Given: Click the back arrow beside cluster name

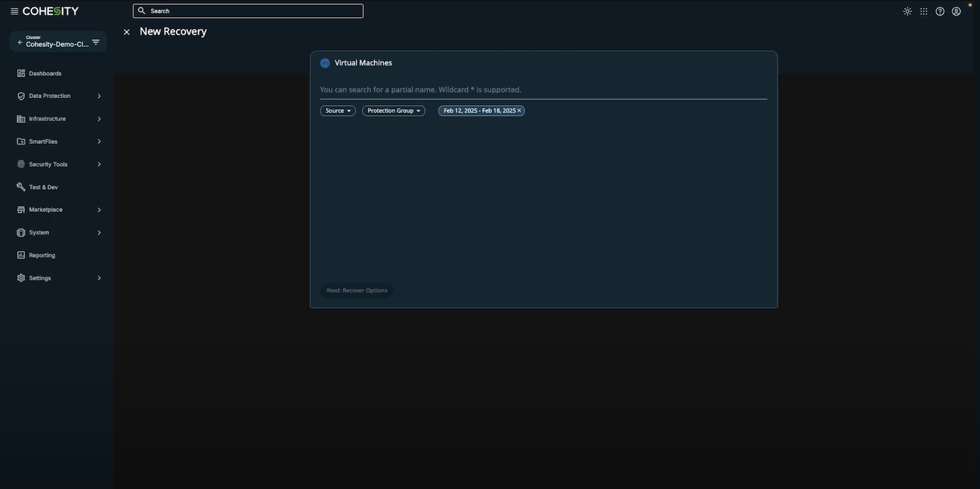Looking at the screenshot, I should coord(20,42).
